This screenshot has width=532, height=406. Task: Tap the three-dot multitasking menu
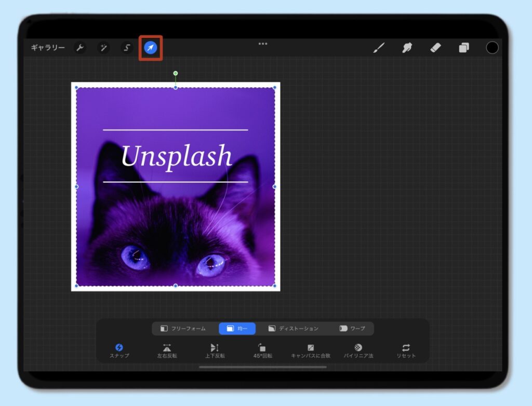pyautogui.click(x=263, y=44)
